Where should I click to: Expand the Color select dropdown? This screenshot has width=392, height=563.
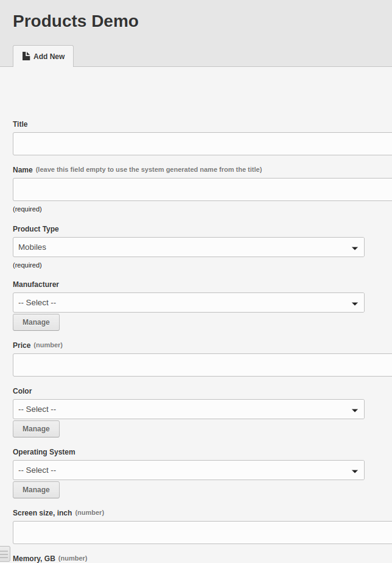[x=189, y=409]
